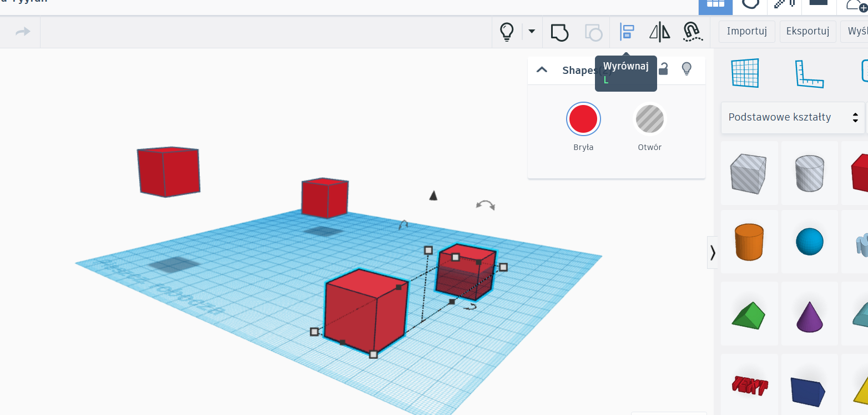Select the small red cube hovering over the workplane
The width and height of the screenshot is (868, 415).
325,198
